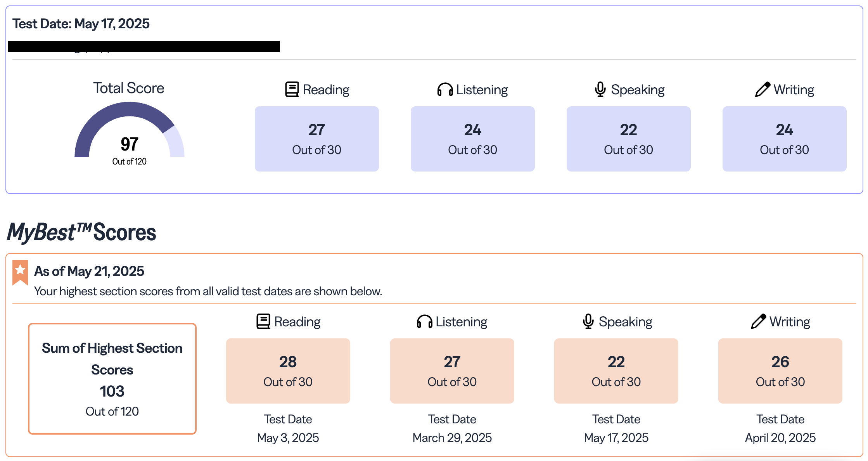Click the Speaking microphone icon in top scores
The width and height of the screenshot is (868, 461).
pyautogui.click(x=600, y=89)
